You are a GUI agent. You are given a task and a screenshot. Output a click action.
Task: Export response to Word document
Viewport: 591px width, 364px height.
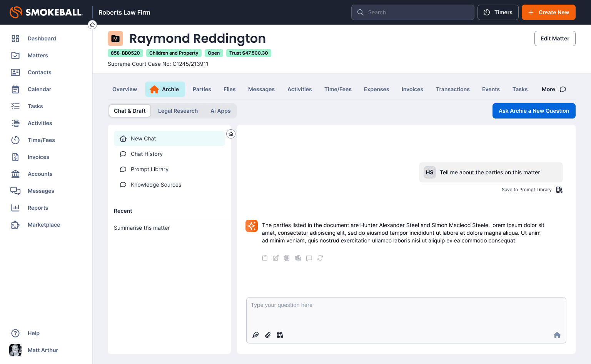(x=287, y=258)
